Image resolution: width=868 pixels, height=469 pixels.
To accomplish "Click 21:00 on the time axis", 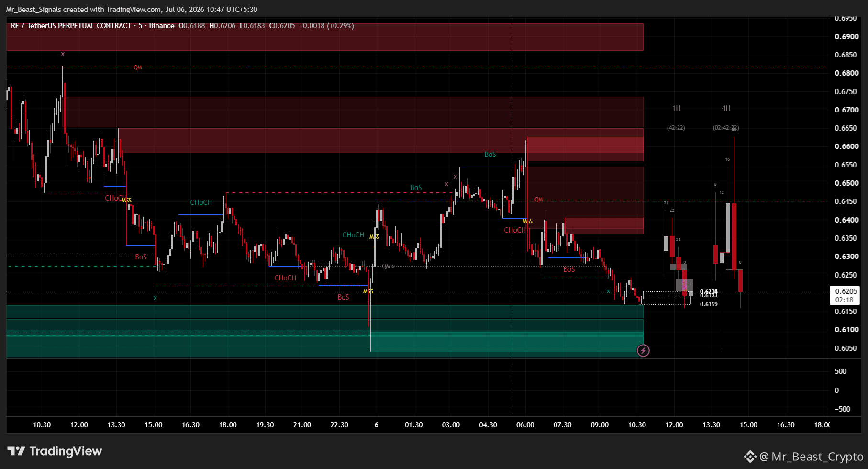I will pyautogui.click(x=302, y=425).
